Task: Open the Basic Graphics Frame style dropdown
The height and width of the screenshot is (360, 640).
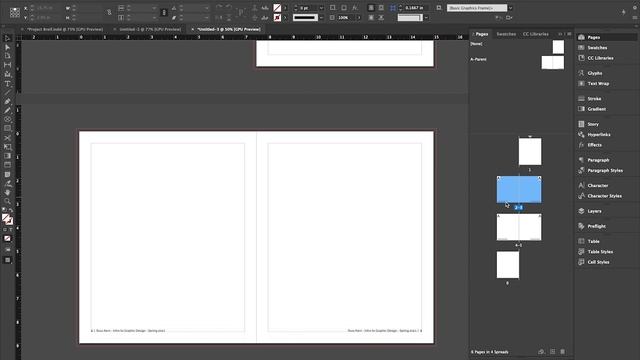Action: coord(510,8)
